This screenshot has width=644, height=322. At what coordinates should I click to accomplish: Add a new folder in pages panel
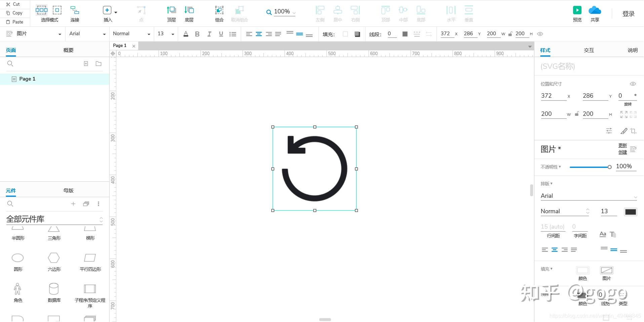click(x=98, y=64)
